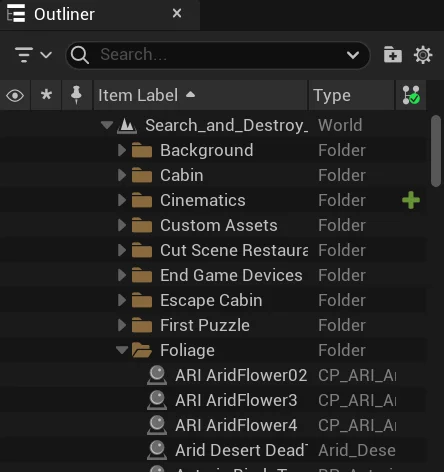The image size is (444, 472).
Task: Click the folder icon of Cabin
Action: point(142,175)
